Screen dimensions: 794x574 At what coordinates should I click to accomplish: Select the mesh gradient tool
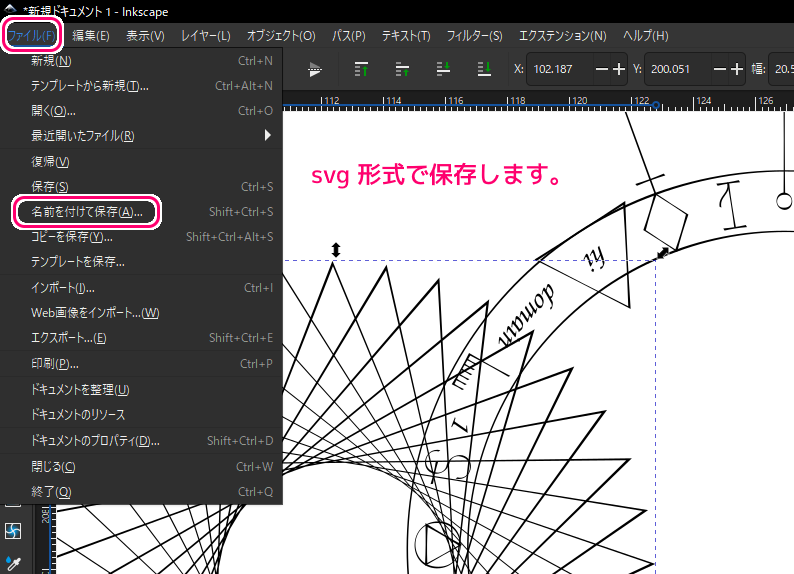(x=13, y=530)
